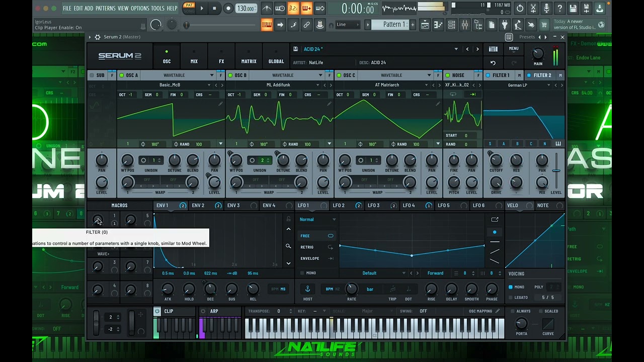Click the OSC A wavetable edit pencil
Screen dimensions: 644x362
[220, 104]
